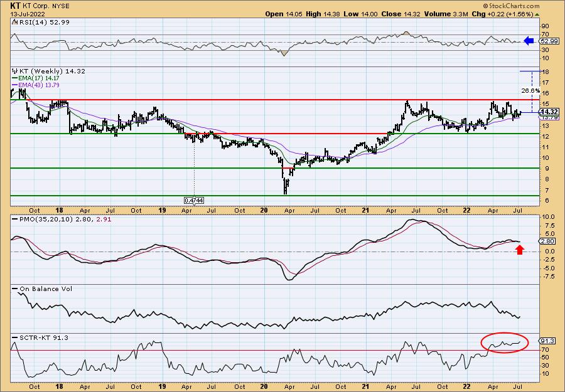
Task: Select the bold KT ticker symbol in header
Action: coord(15,6)
